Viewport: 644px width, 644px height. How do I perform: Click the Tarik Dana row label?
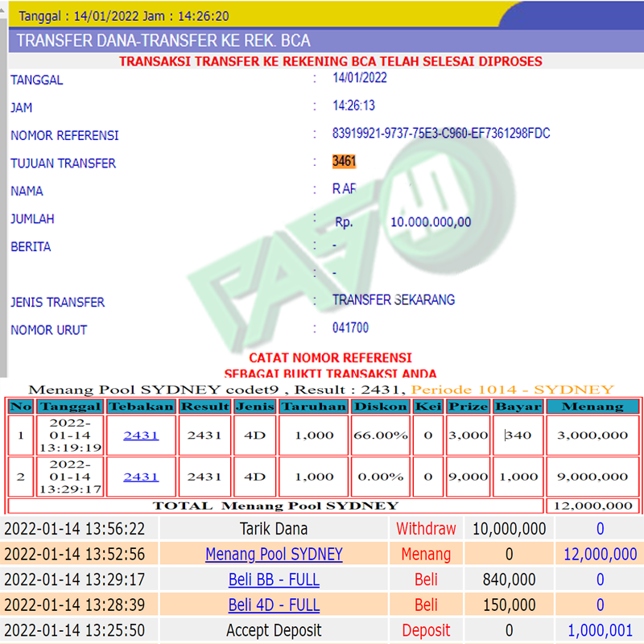click(x=274, y=529)
